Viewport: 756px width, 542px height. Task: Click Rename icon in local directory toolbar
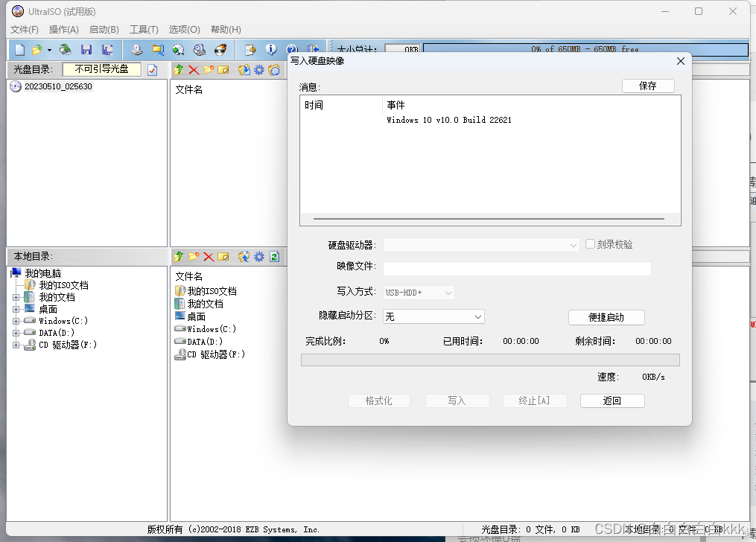223,257
